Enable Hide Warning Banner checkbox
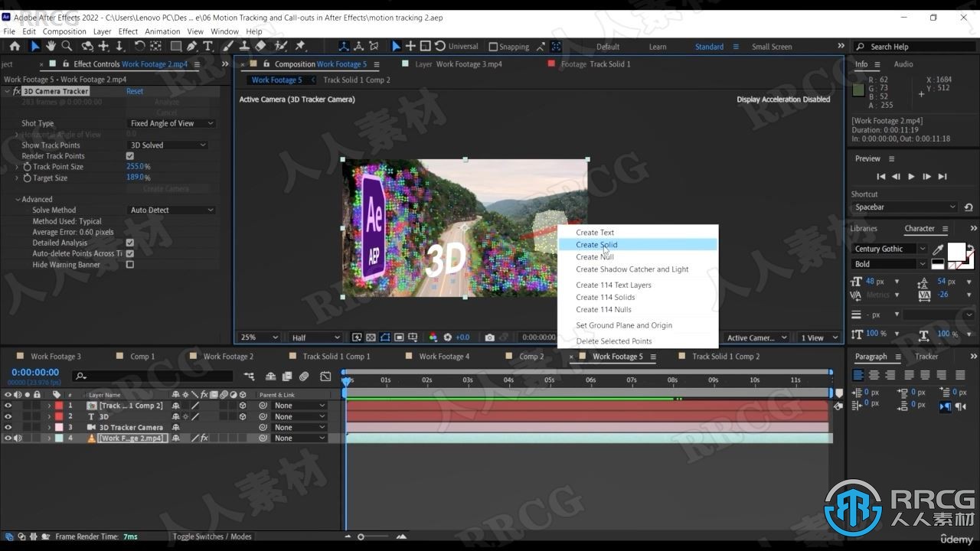The height and width of the screenshot is (551, 980). 129,265
